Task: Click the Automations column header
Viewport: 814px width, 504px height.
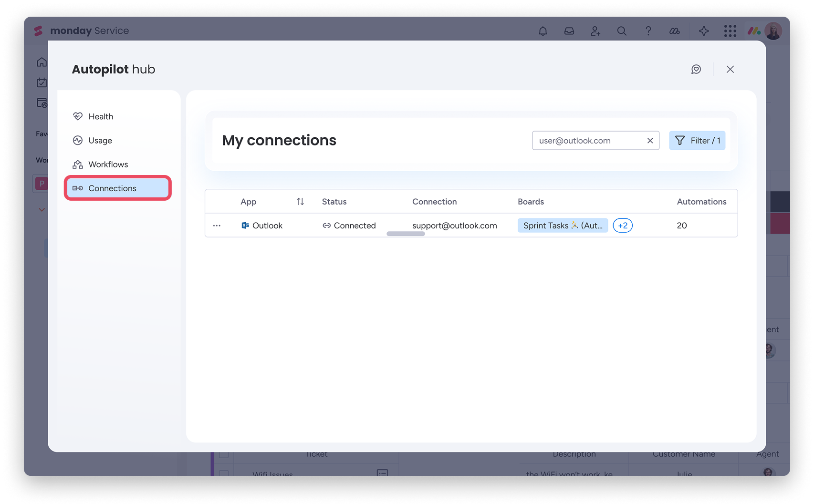Action: pyautogui.click(x=702, y=202)
